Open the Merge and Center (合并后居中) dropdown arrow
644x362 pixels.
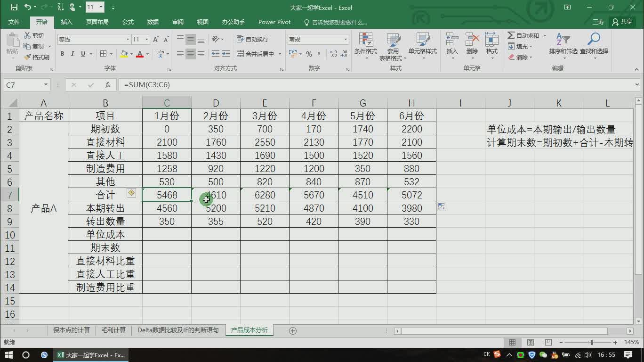(x=280, y=54)
